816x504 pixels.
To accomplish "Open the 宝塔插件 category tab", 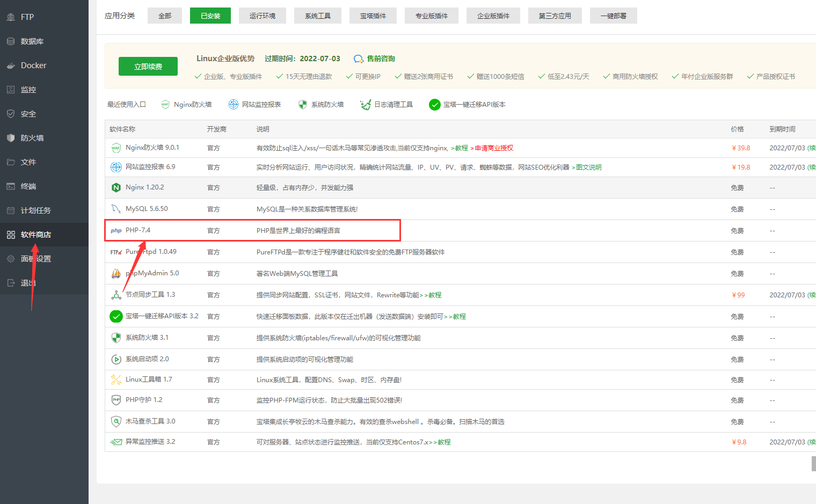I will (x=373, y=16).
